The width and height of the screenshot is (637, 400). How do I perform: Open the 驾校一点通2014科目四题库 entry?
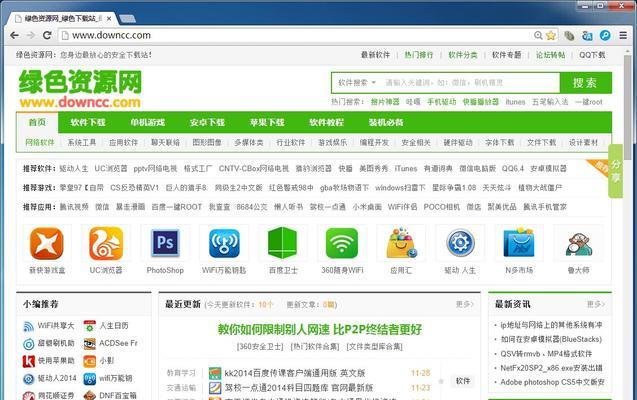coord(299,388)
